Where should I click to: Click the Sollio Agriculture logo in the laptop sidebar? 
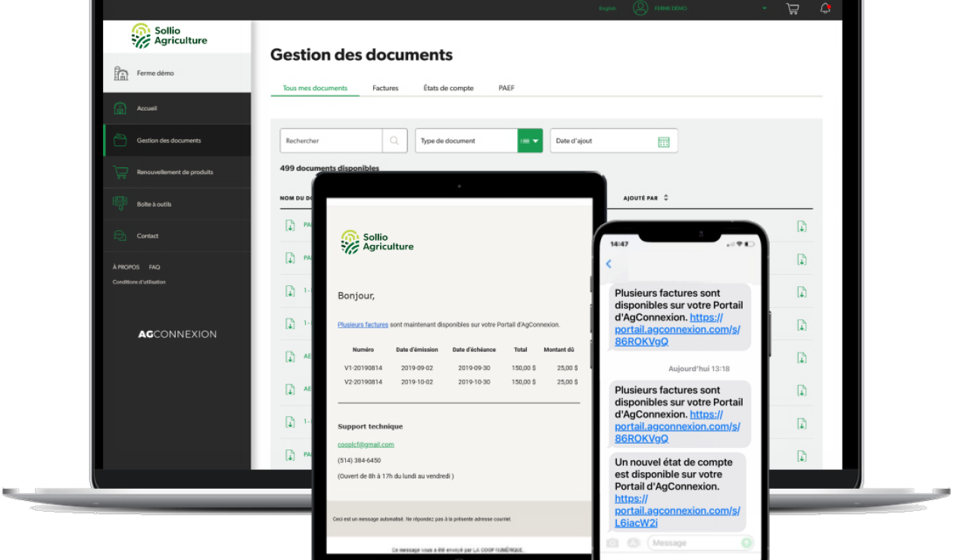169,36
